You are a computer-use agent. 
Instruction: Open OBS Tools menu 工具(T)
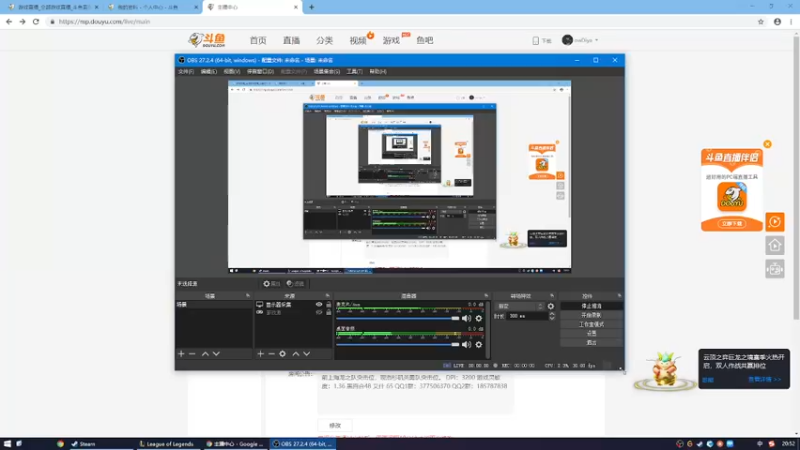(x=355, y=71)
